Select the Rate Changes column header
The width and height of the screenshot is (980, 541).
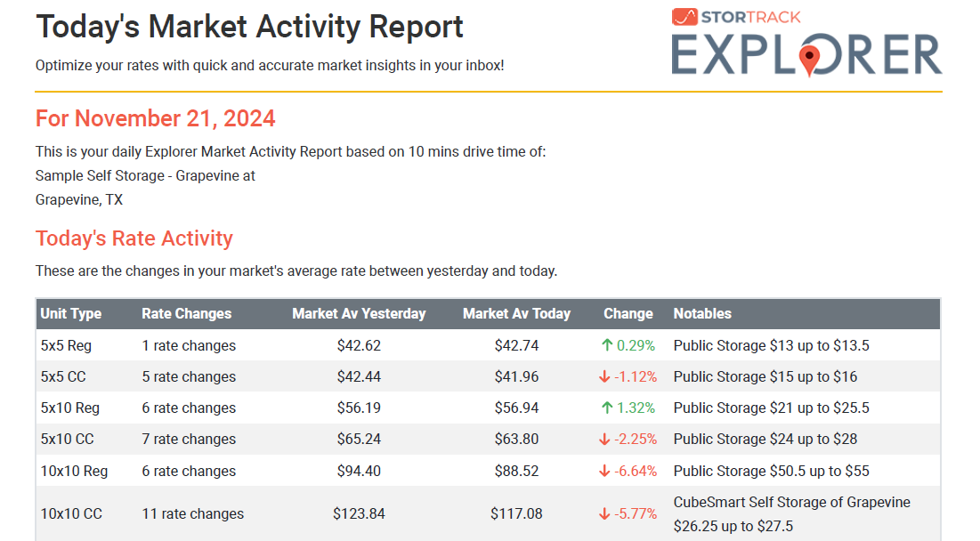pyautogui.click(x=186, y=314)
